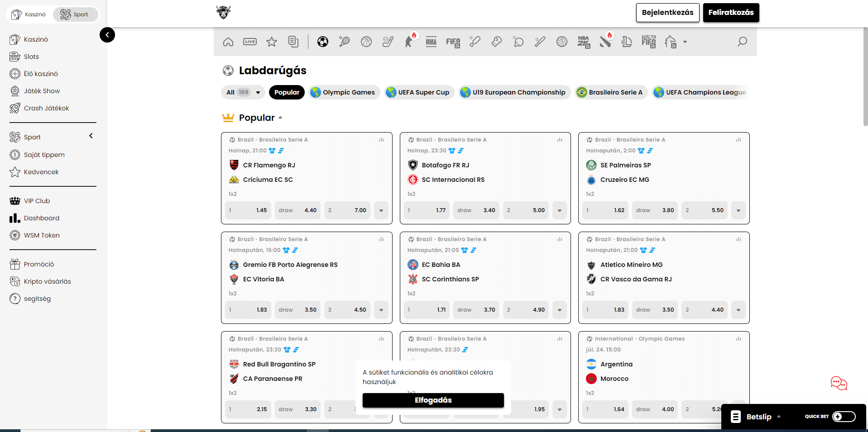This screenshot has height=432, width=868.
Task: Click the Bejelentkezés login button
Action: (667, 13)
